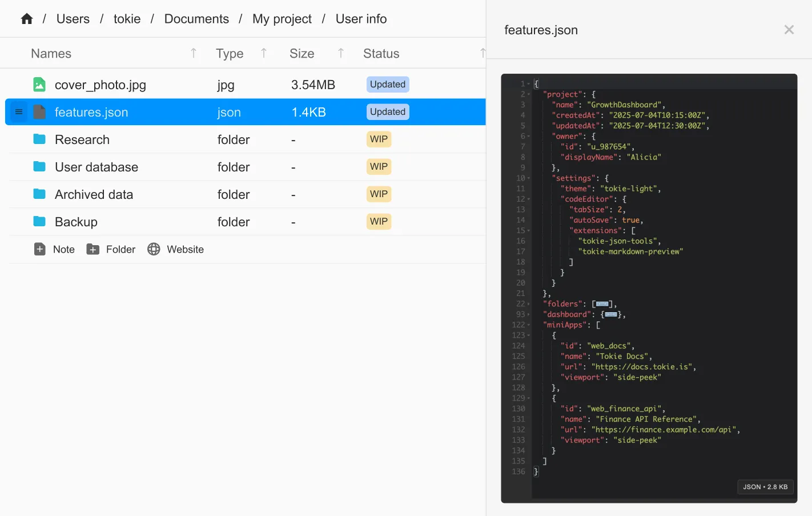The height and width of the screenshot is (516, 812).
Task: Sort by Type column arrow
Action: 264,53
